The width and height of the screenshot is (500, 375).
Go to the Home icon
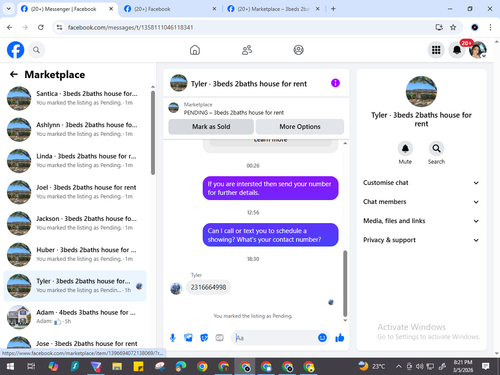195,50
